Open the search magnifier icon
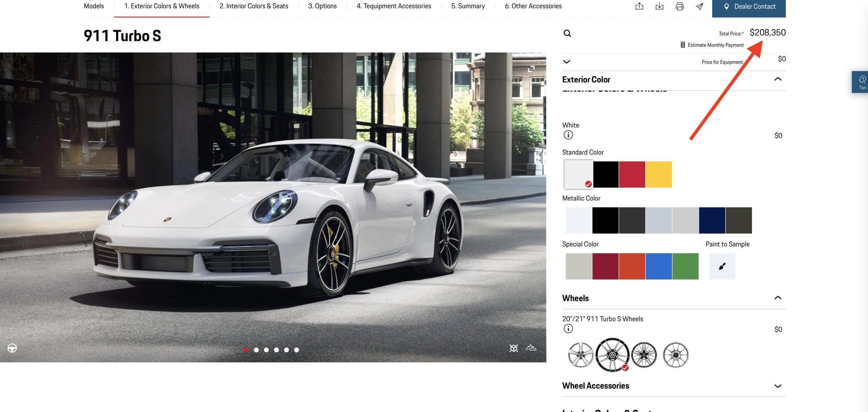868x412 pixels. (567, 33)
